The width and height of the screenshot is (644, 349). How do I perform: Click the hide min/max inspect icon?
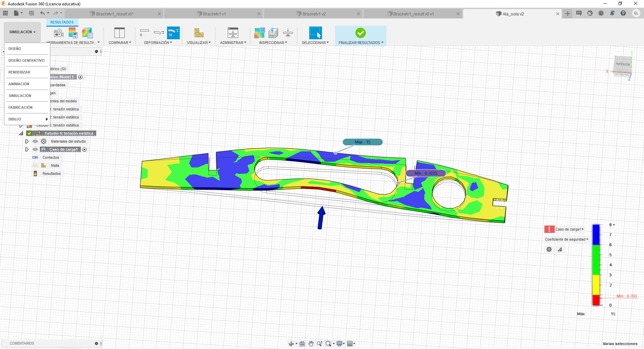tap(260, 33)
